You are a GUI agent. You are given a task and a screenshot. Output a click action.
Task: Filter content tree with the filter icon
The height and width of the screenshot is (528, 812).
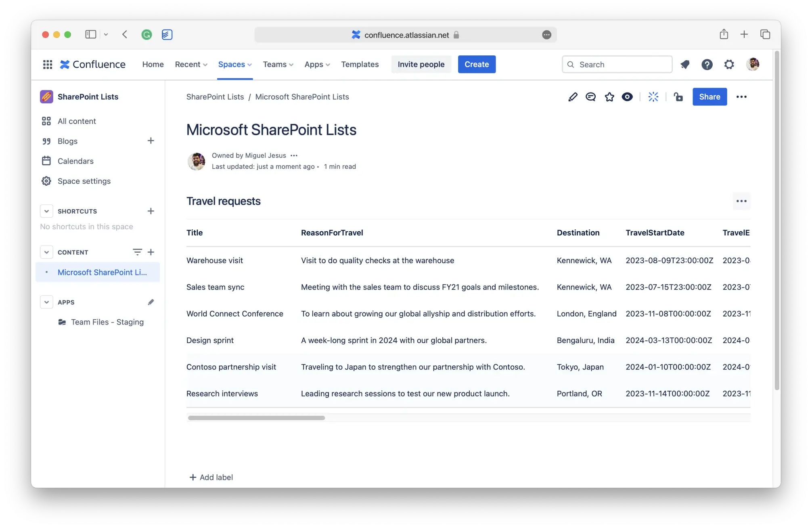(x=137, y=252)
